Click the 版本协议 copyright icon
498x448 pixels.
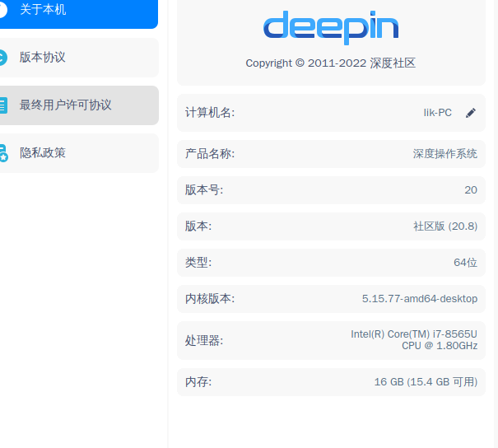point(2,58)
